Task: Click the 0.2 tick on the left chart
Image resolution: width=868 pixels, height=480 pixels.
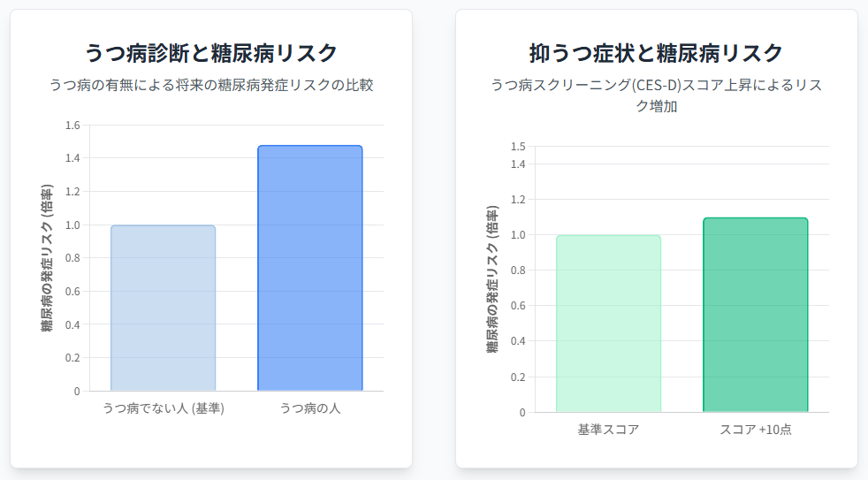Action: click(72, 357)
